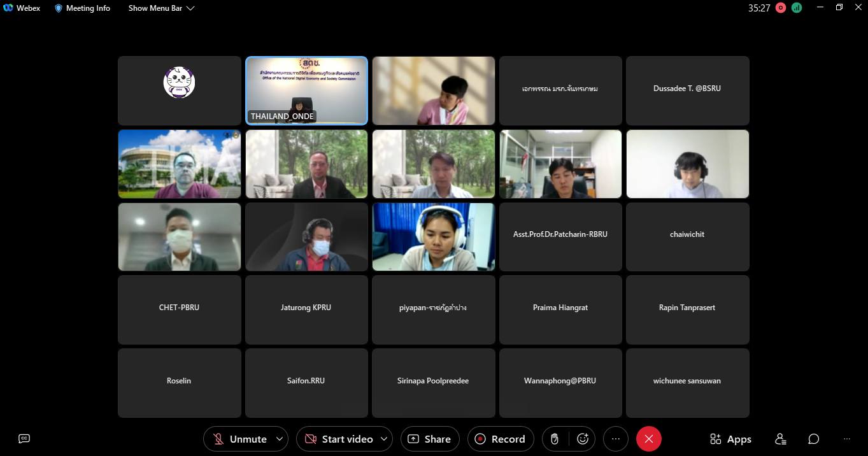Open Meeting Info
Image resolution: width=868 pixels, height=456 pixels.
[x=82, y=8]
